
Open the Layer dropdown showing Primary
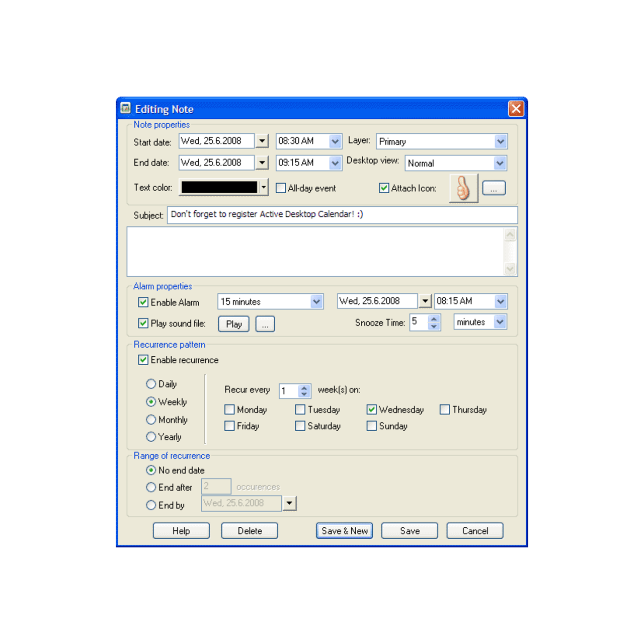click(x=500, y=141)
